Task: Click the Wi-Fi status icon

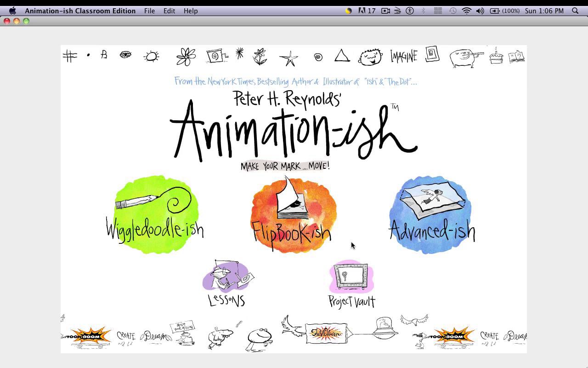Action: click(x=467, y=11)
